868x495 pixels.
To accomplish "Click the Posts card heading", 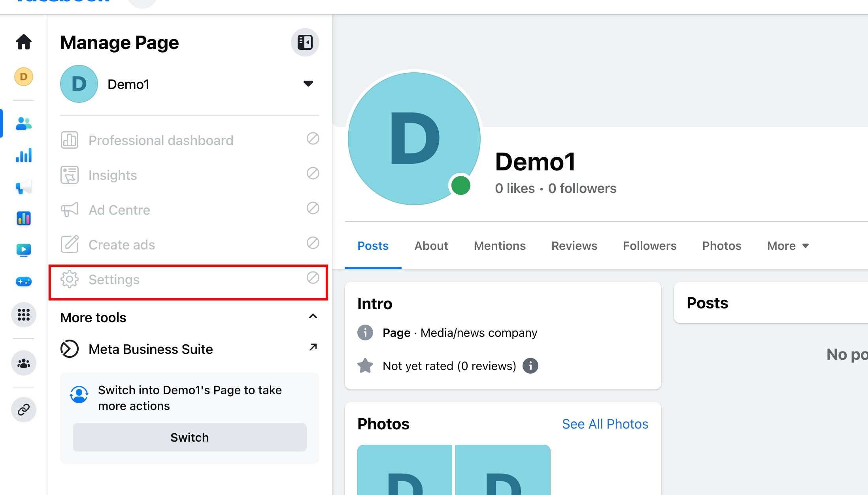I will tap(707, 303).
